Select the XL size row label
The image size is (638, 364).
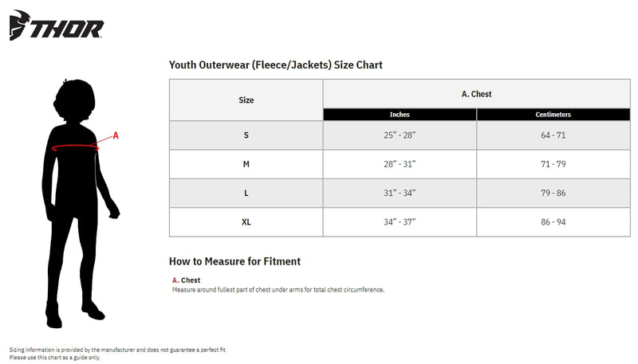(x=246, y=221)
